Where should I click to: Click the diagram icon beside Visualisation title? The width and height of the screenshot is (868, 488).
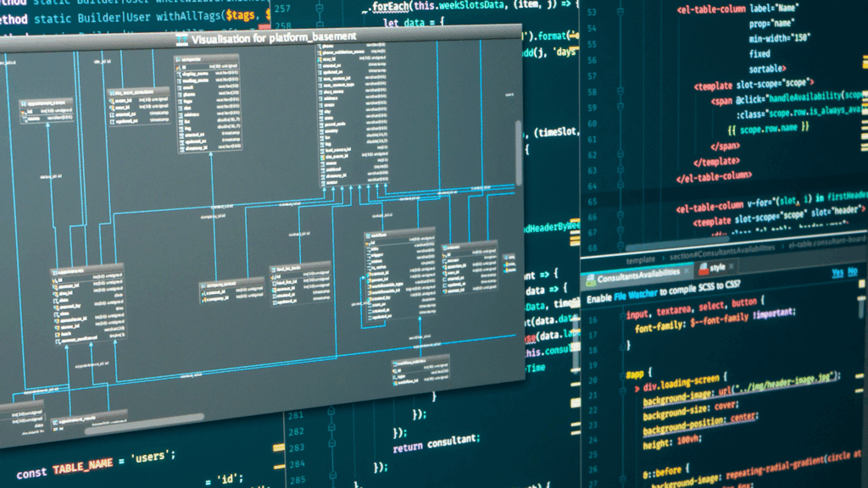tap(181, 38)
